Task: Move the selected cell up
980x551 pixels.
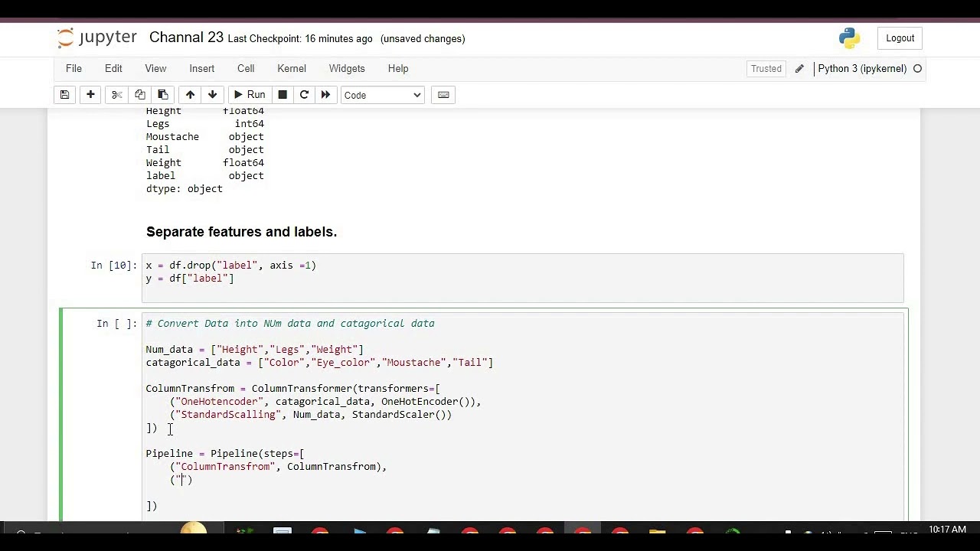Action: (x=190, y=95)
